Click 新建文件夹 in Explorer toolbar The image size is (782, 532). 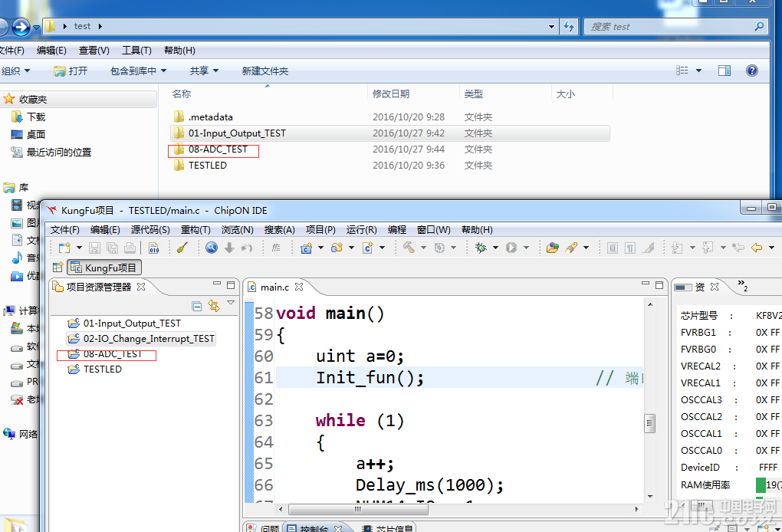[x=265, y=71]
